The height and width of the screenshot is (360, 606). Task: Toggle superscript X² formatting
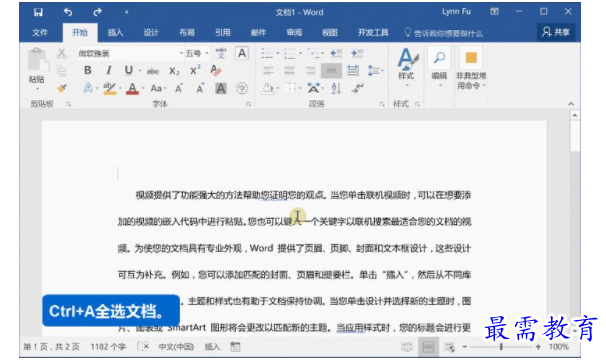coord(195,70)
